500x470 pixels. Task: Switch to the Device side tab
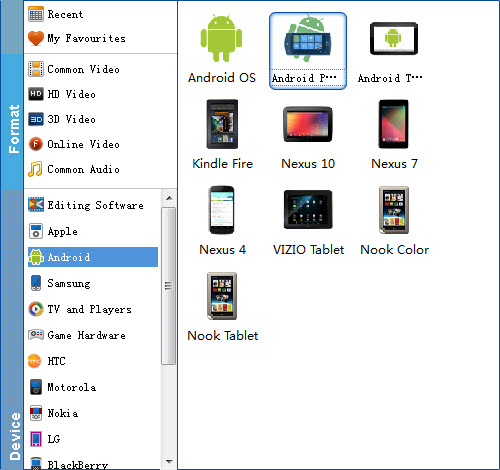point(12,329)
